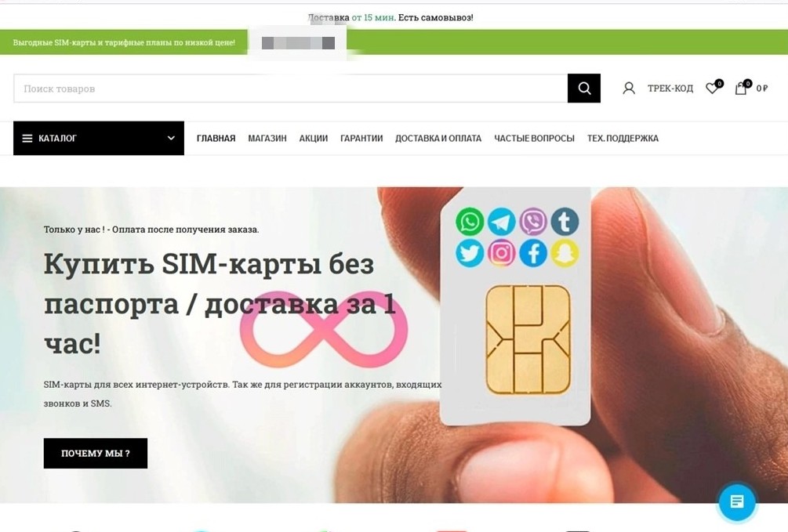Open the user account icon
This screenshot has width=788, height=532.
[629, 89]
